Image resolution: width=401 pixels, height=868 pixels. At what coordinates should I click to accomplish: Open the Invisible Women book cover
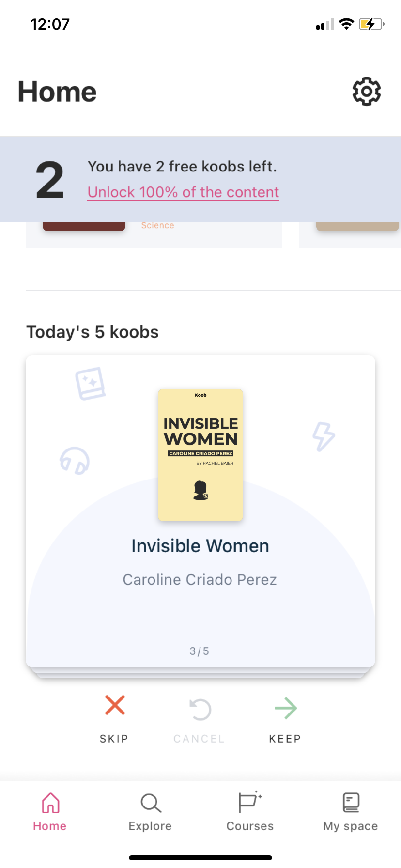200,455
